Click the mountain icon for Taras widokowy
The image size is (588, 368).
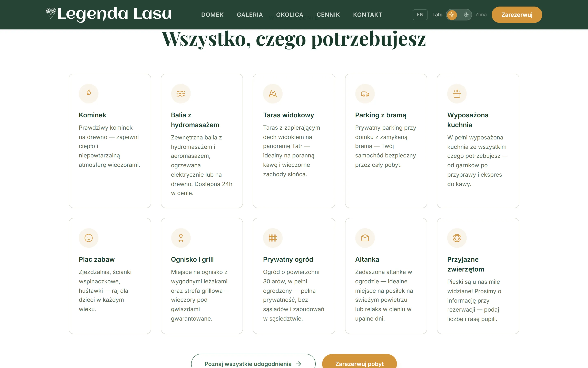click(x=273, y=93)
